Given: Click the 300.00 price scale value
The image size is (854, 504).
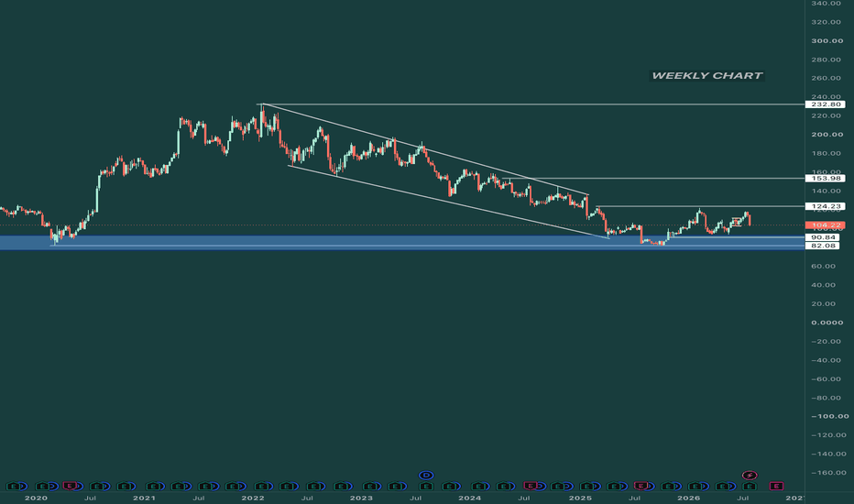Looking at the screenshot, I should pos(827,41).
